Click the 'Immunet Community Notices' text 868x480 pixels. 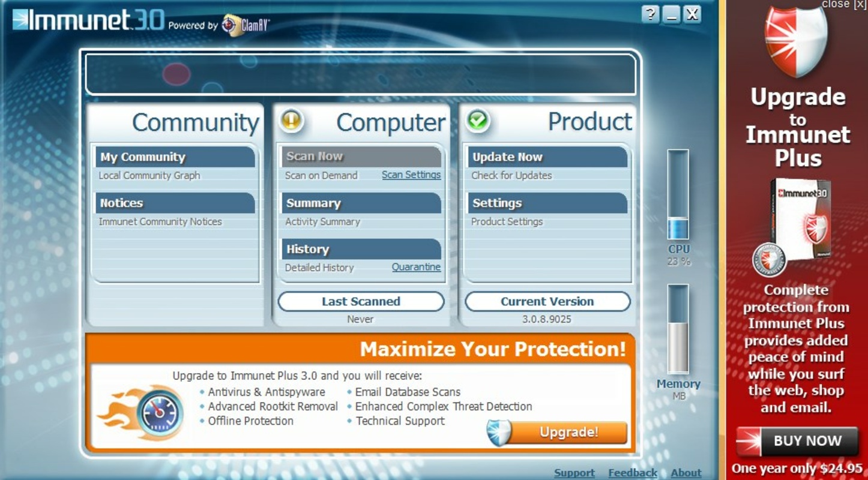coord(160,221)
